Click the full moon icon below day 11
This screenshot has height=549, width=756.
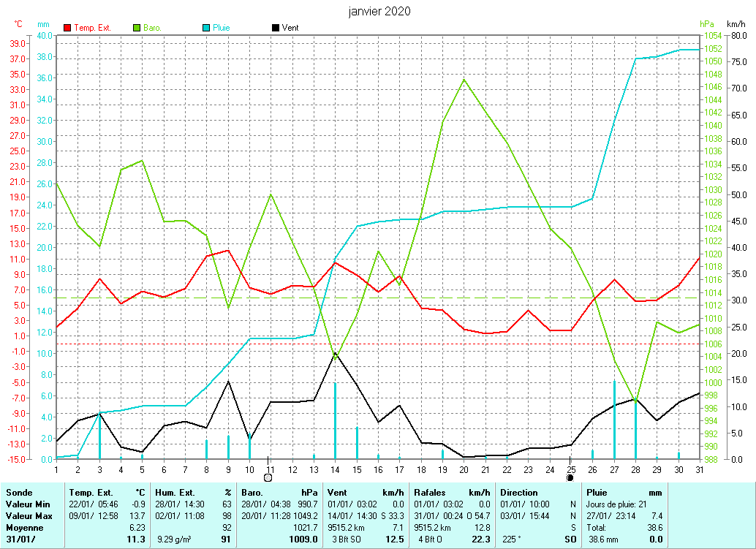pos(268,477)
